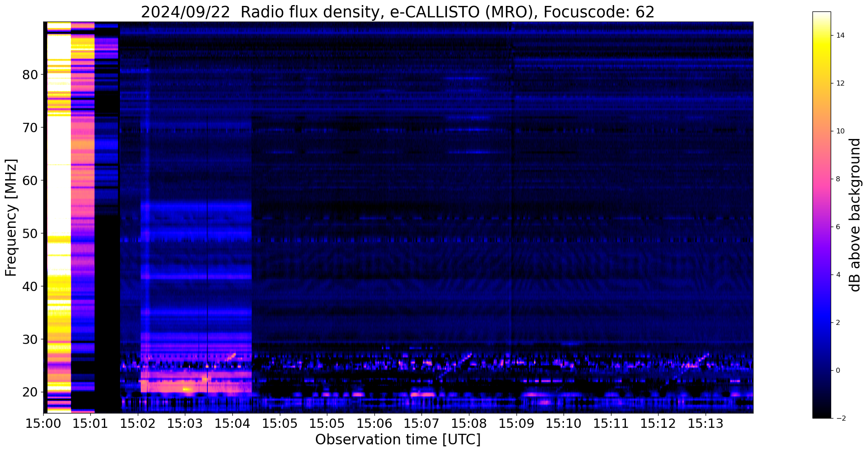868x452 pixels.
Task: Click the 'Frequency [MHz]' y-axis label
Action: click(11, 217)
